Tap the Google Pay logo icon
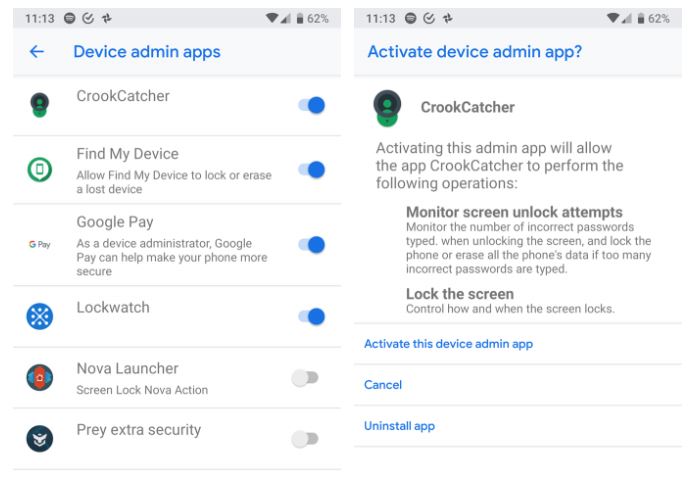The height and width of the screenshot is (498, 695). (39, 244)
